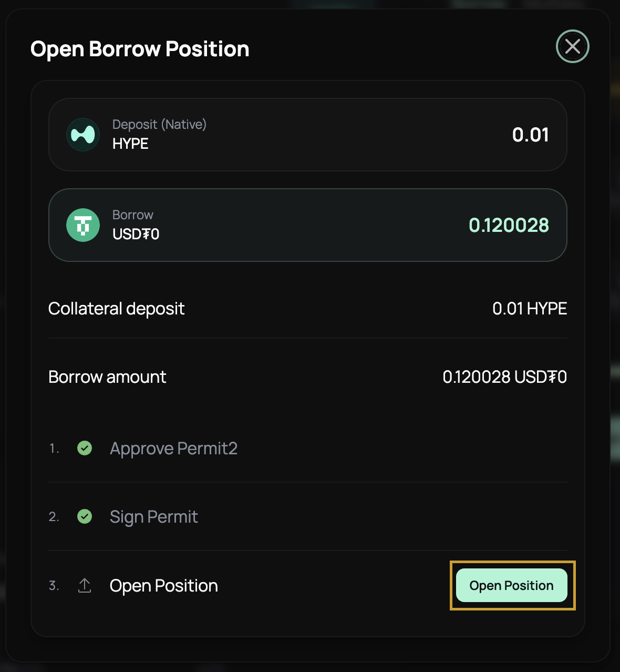Click the Open Position step text

163,585
